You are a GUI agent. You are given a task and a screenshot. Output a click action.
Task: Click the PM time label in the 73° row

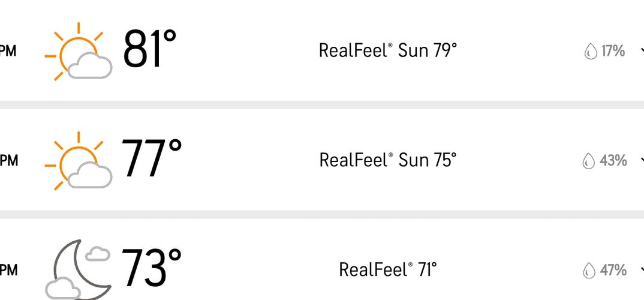(8, 271)
